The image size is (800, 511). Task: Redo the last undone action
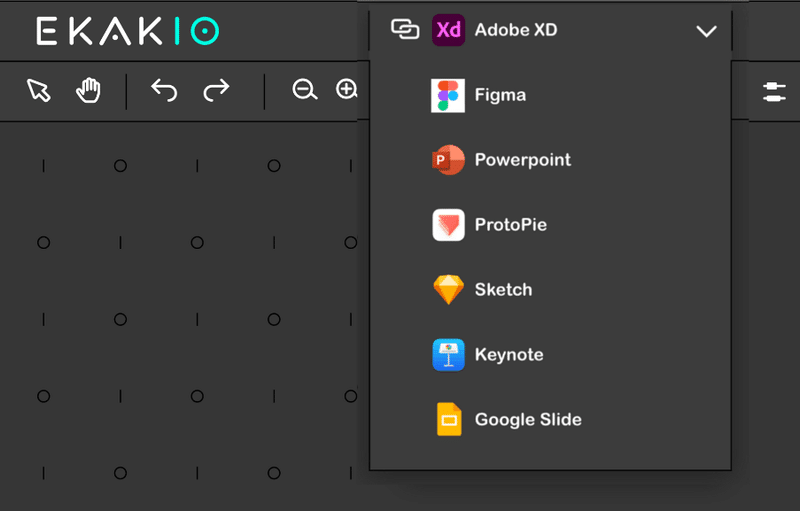pyautogui.click(x=216, y=90)
